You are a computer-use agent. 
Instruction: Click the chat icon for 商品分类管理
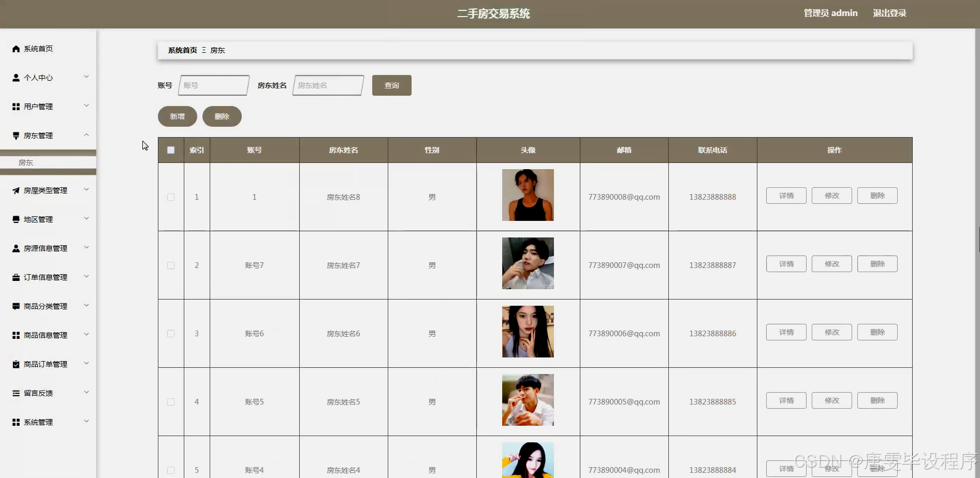16,306
